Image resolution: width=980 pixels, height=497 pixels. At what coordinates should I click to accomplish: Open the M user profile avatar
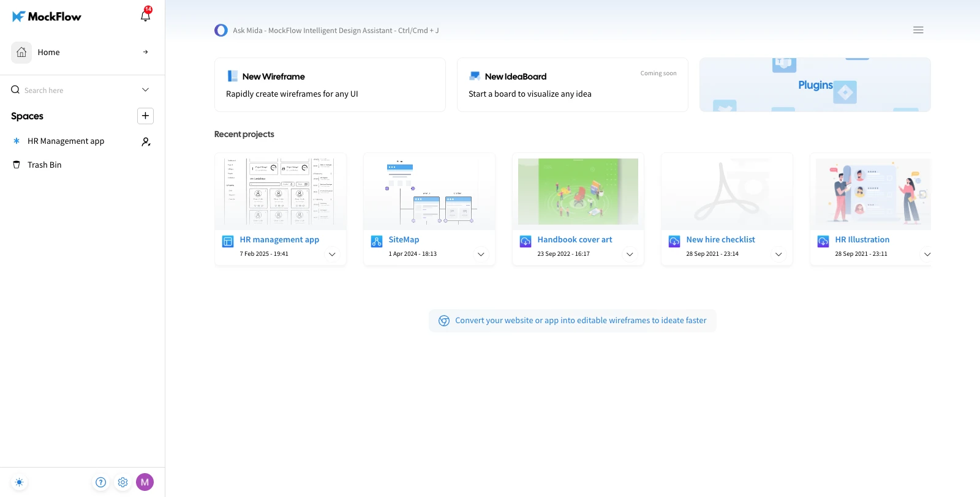click(x=145, y=482)
